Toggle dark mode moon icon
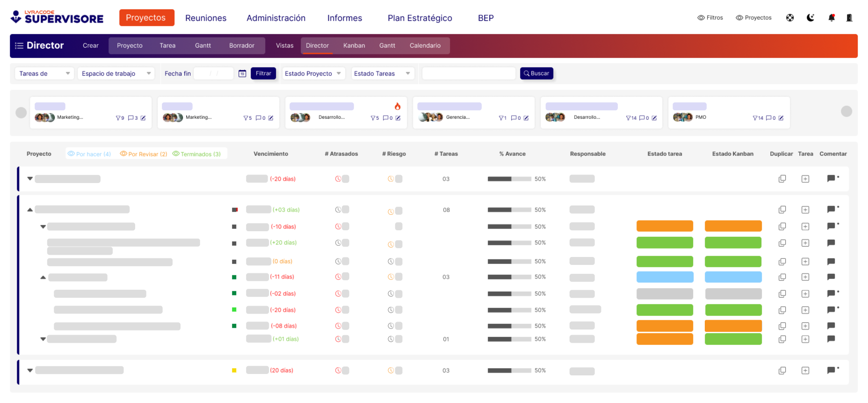The width and height of the screenshot is (868, 403). coord(810,18)
